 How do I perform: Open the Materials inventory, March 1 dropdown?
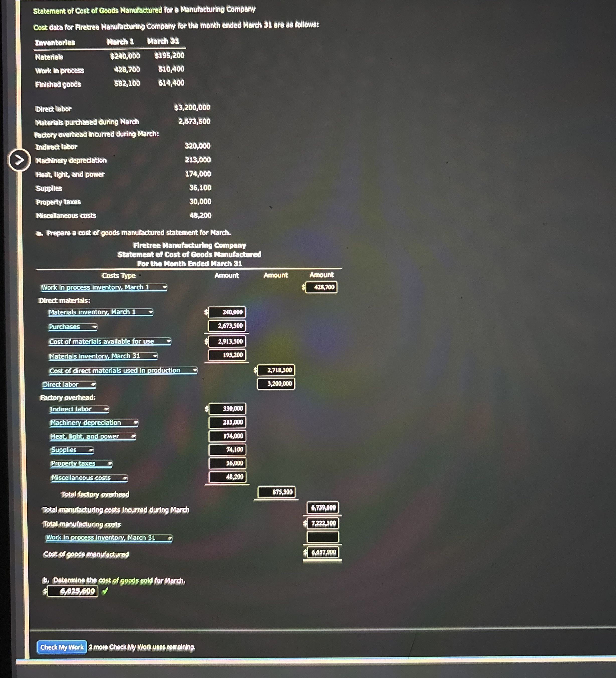(x=101, y=312)
